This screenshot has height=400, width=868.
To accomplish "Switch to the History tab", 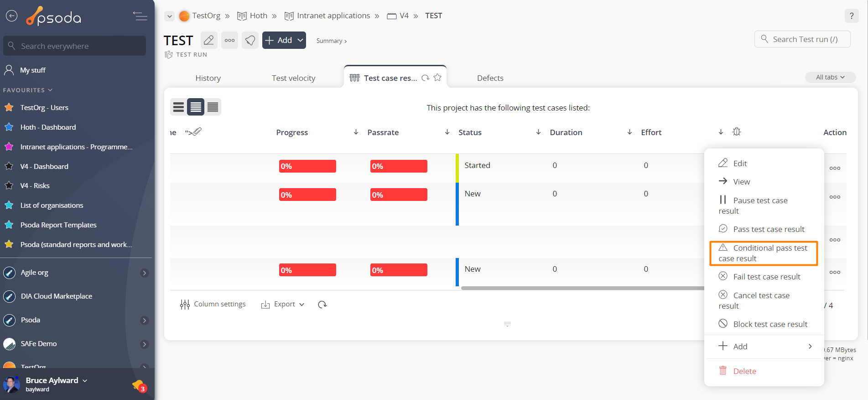I will coord(208,78).
